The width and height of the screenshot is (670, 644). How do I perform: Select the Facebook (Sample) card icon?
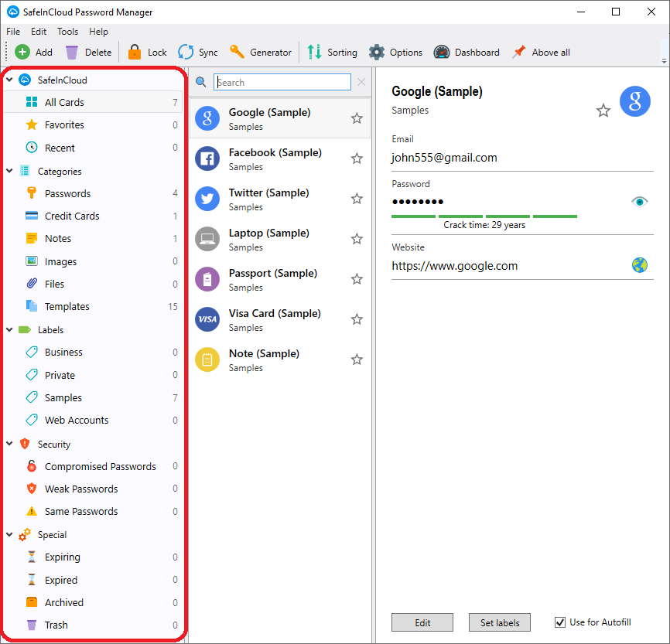[207, 158]
